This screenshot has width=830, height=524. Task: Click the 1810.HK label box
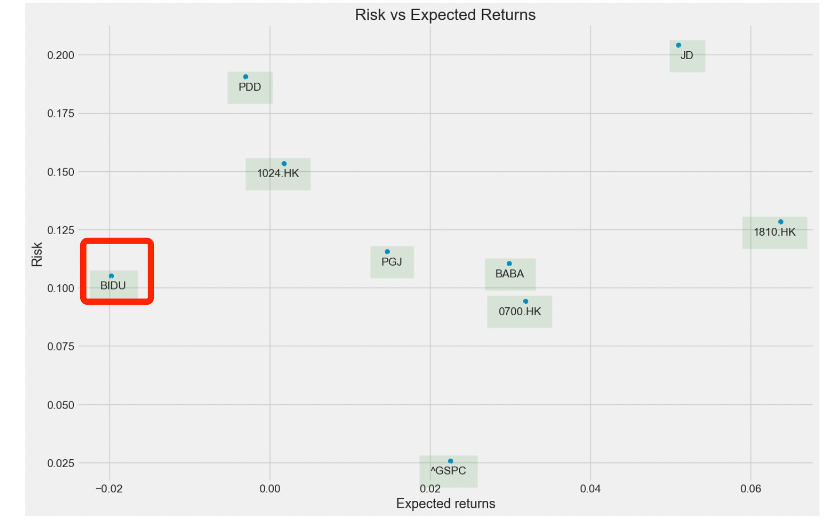775,232
